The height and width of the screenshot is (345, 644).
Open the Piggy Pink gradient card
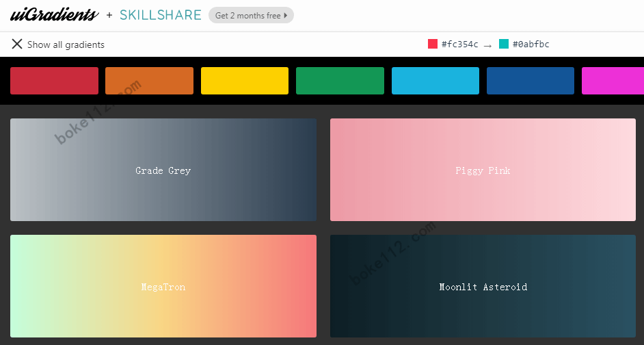483,170
